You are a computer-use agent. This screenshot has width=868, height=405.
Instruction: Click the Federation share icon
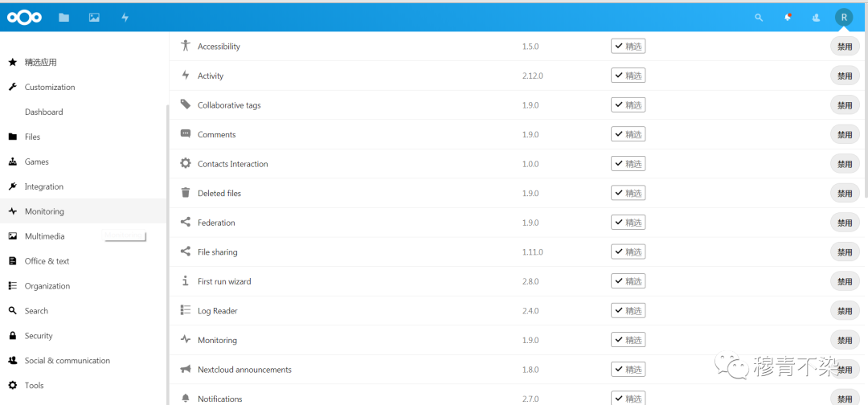186,222
